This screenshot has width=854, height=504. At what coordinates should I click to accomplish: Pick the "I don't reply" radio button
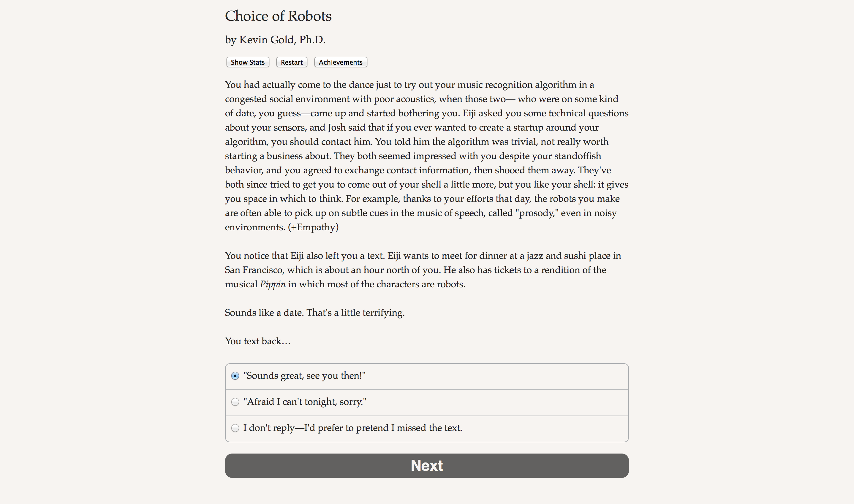235,428
